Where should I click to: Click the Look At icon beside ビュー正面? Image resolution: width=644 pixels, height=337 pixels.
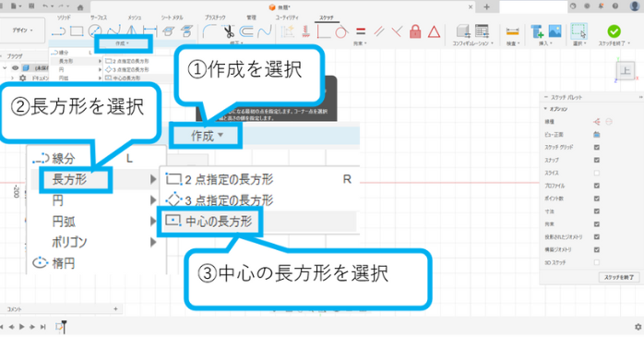pos(597,135)
